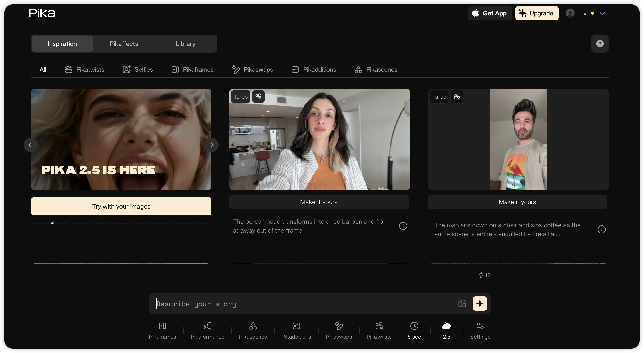Click the add image icon in prompt box
The width and height of the screenshot is (644, 353).
pos(462,303)
